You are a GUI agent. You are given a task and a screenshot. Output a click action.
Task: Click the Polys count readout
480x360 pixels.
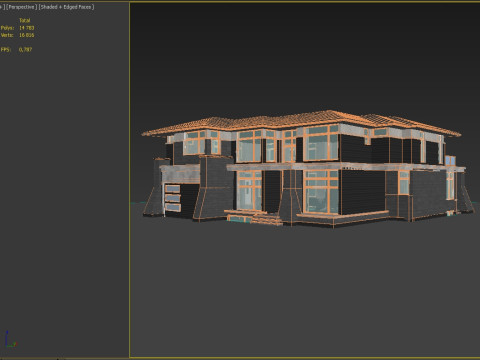[27, 28]
